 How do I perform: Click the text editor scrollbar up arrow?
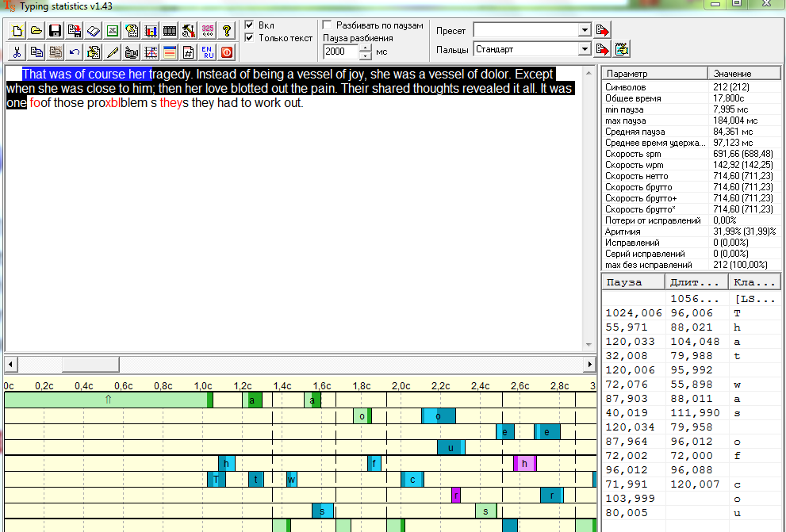[589, 73]
